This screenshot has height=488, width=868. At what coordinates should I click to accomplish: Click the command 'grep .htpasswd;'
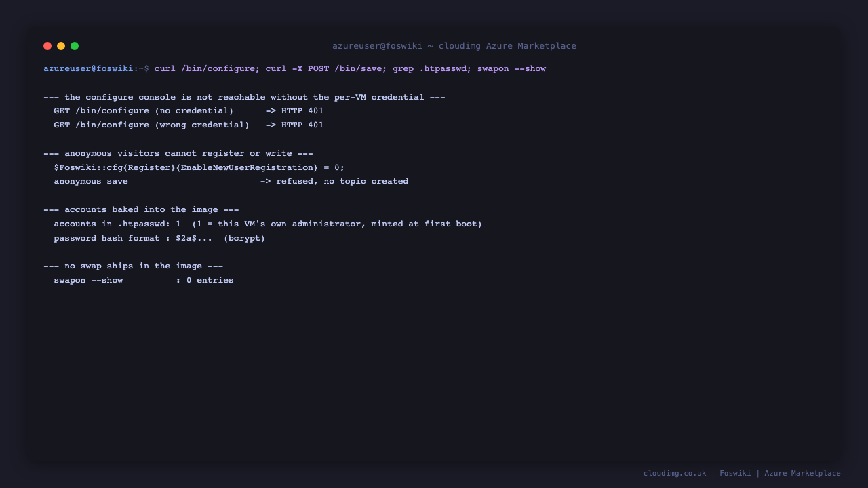point(432,68)
